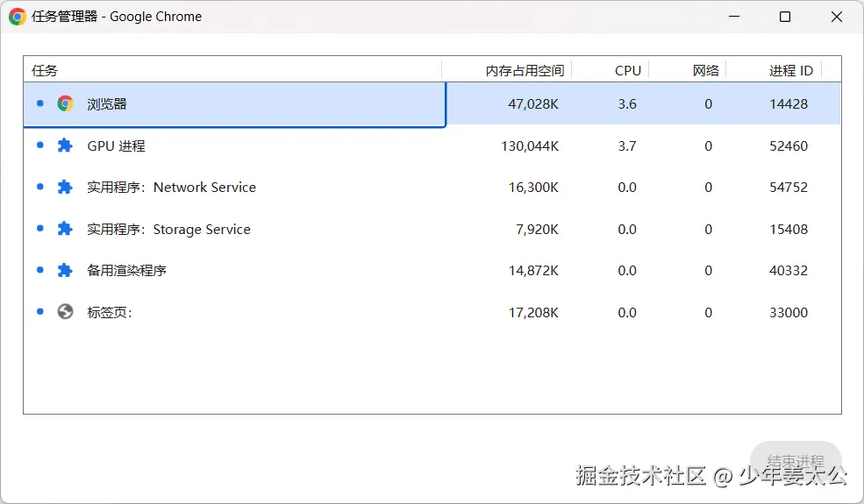Click the puzzle icon beside GPU 进程
Screen dimensions: 864x504
pos(65,146)
